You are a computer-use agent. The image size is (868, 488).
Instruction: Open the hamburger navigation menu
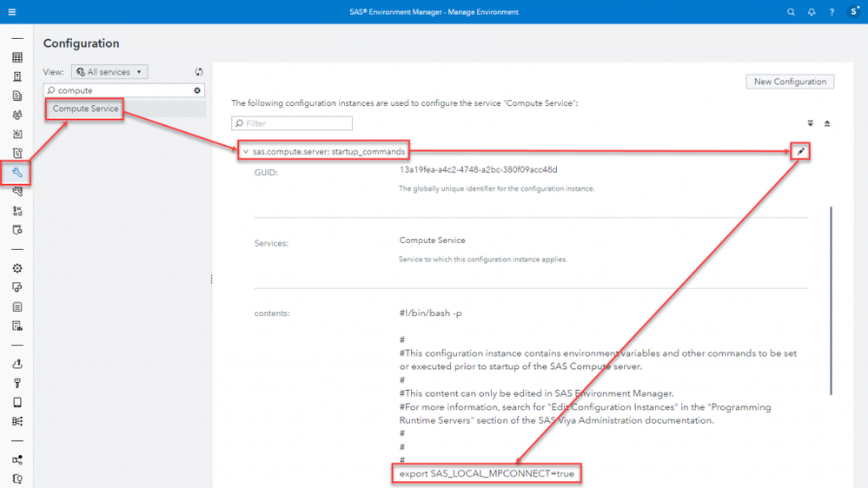point(11,11)
